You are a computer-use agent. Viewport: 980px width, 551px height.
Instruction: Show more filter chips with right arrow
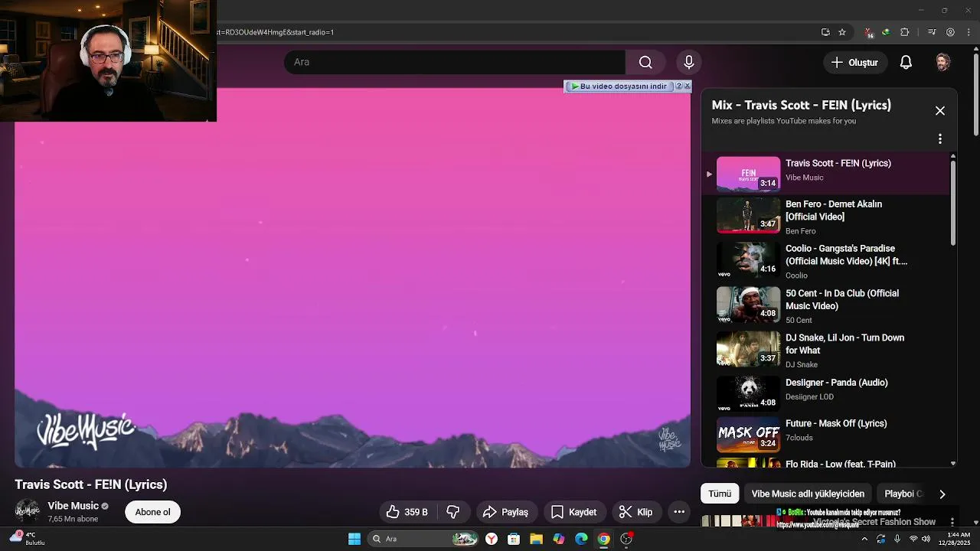(942, 494)
